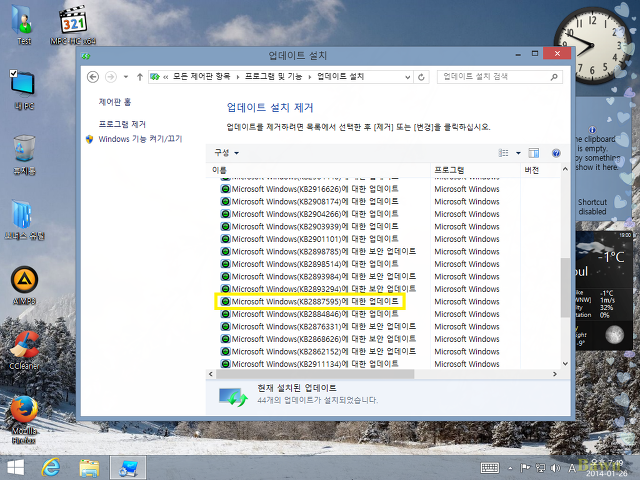Screen dimensions: 640x480
Task: Expand the address bar history dropdown
Action: [407, 77]
